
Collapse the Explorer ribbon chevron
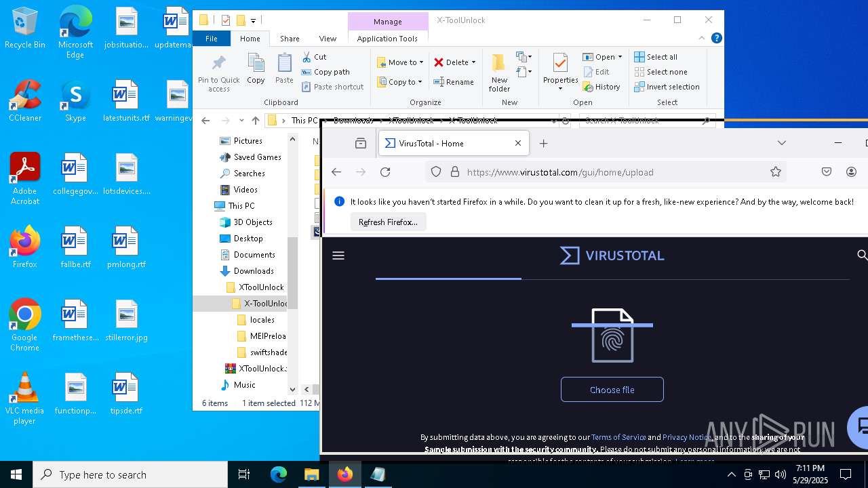pyautogui.click(x=702, y=39)
